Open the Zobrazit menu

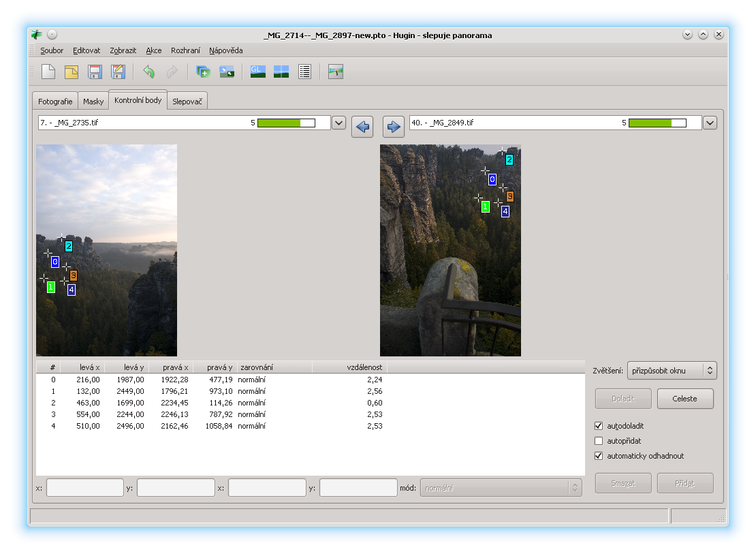(x=123, y=50)
